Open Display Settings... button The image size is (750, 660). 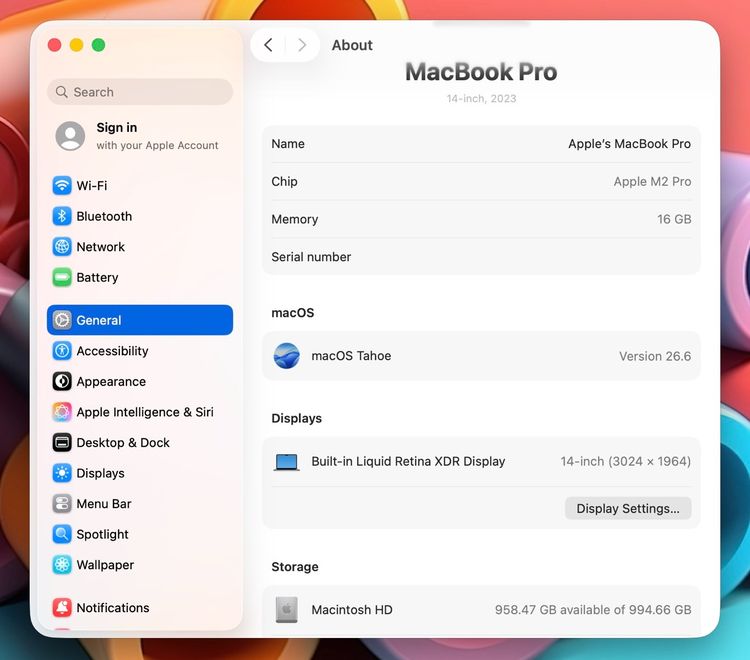coord(628,508)
